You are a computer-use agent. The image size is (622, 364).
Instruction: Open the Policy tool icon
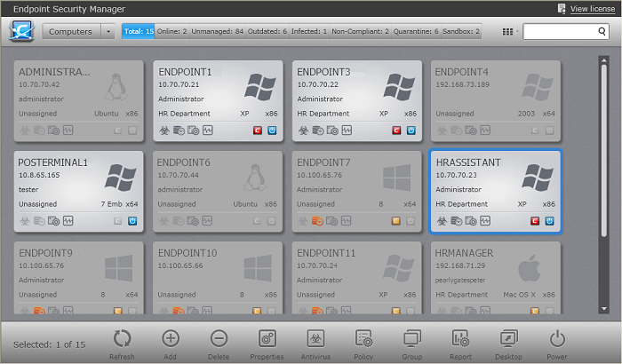363,339
